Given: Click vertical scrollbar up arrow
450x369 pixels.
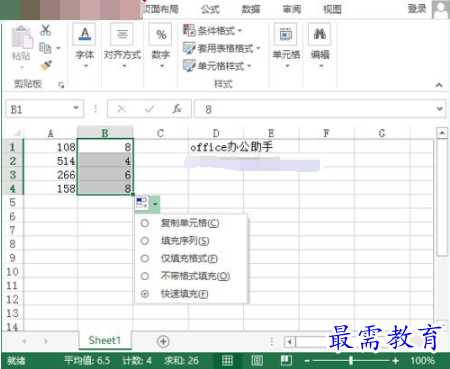Looking at the screenshot, I should (x=442, y=133).
